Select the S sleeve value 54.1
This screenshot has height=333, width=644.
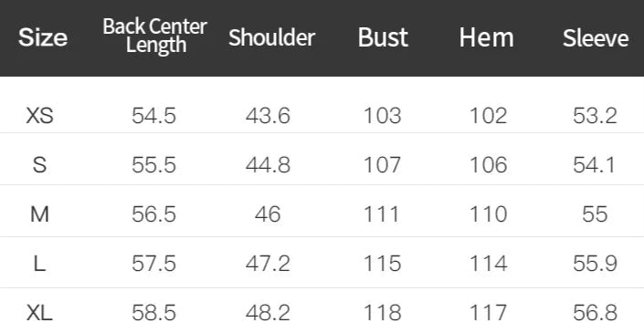[594, 165]
